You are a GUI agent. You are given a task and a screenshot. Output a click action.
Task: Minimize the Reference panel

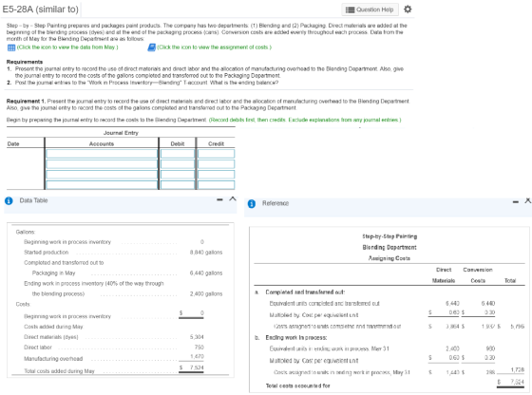coord(516,202)
